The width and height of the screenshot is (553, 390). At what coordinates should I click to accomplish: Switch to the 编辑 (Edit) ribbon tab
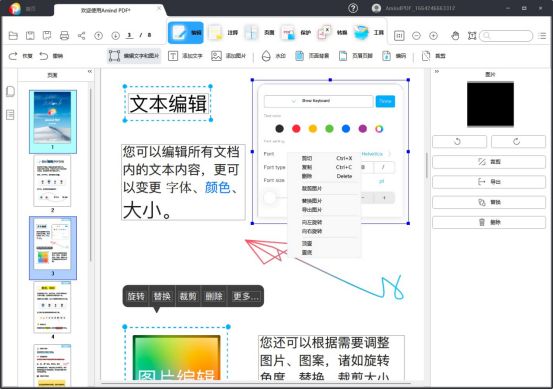point(186,32)
